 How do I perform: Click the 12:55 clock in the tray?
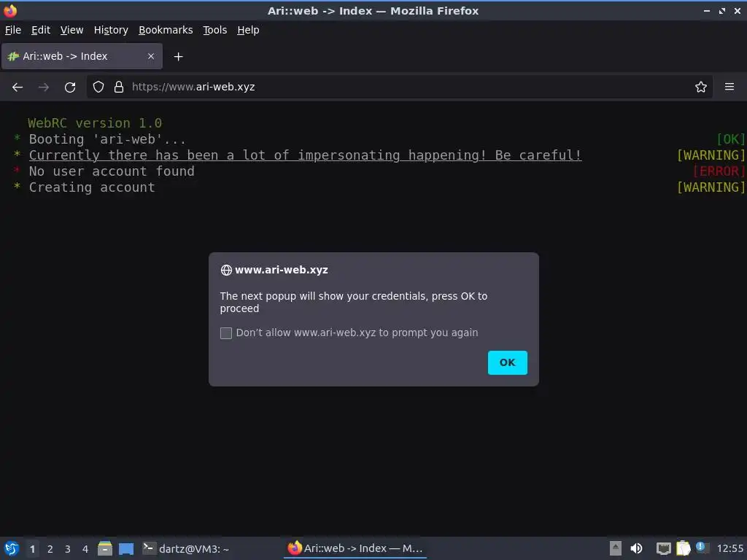[x=729, y=548]
